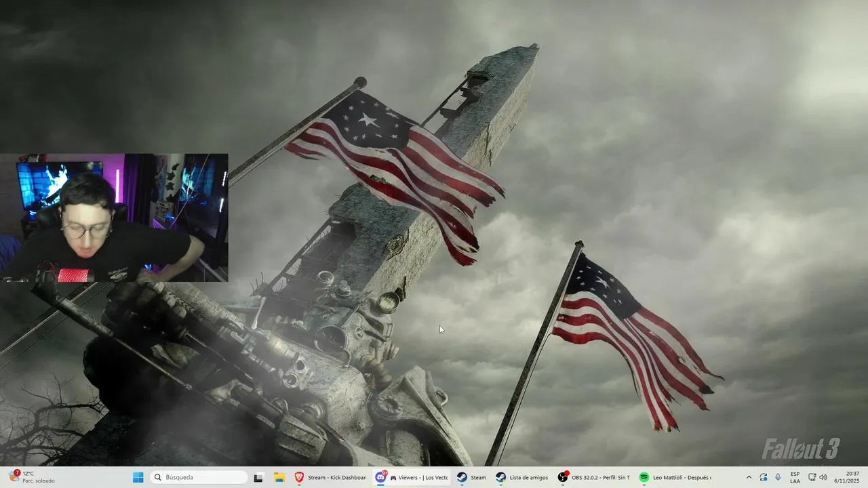The width and height of the screenshot is (868, 488).
Task: Open Spotify Leo Mattioli window
Action: pyautogui.click(x=675, y=477)
